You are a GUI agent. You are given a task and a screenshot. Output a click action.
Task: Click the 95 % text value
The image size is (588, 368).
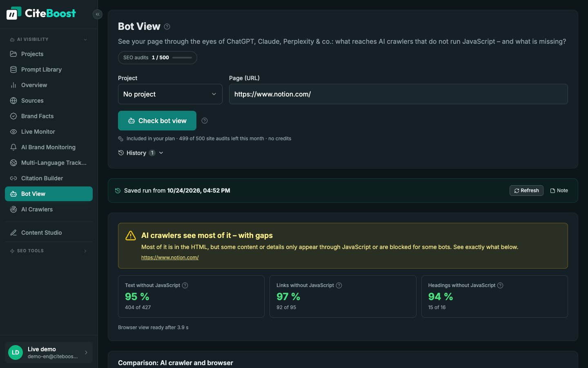137,296
